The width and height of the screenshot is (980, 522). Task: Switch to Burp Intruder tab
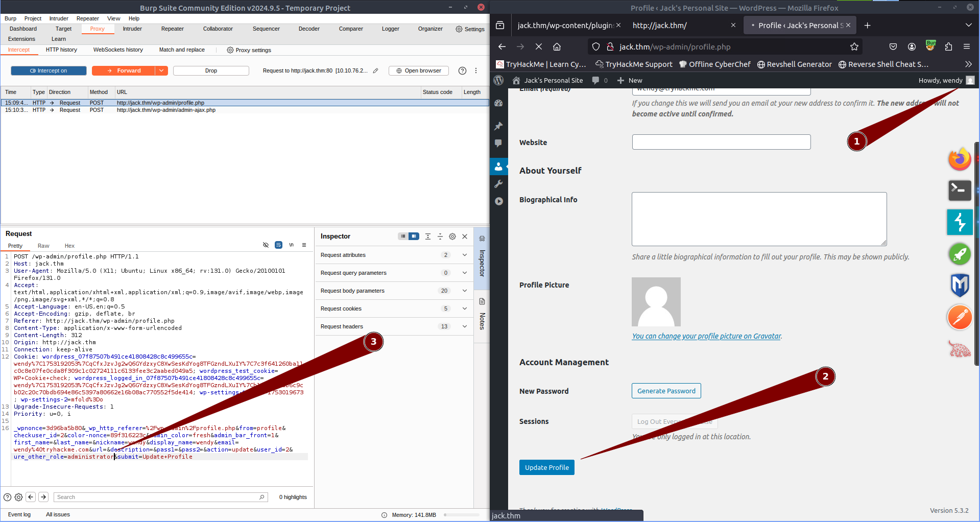(132, 29)
